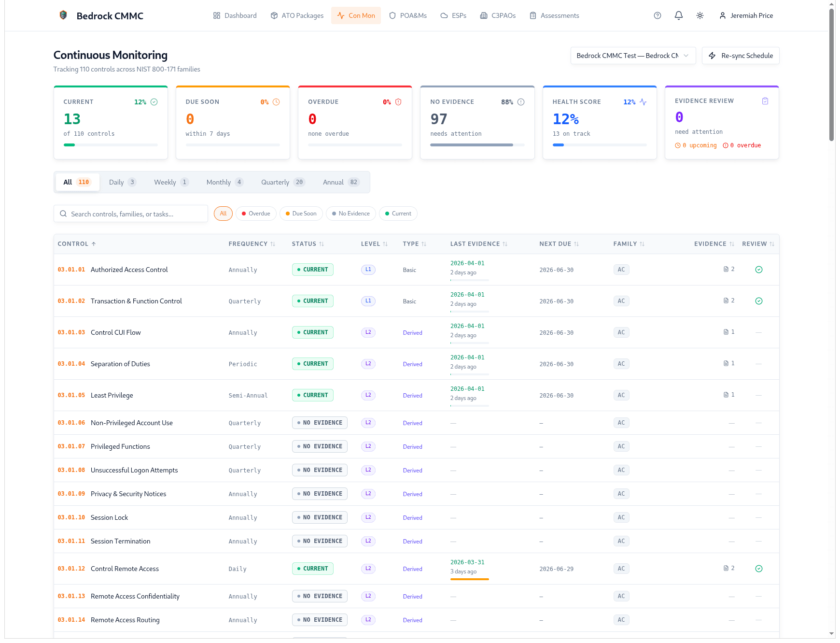Expand the STATUS column sort control
Image resolution: width=840 pixels, height=643 pixels.
pyautogui.click(x=322, y=244)
